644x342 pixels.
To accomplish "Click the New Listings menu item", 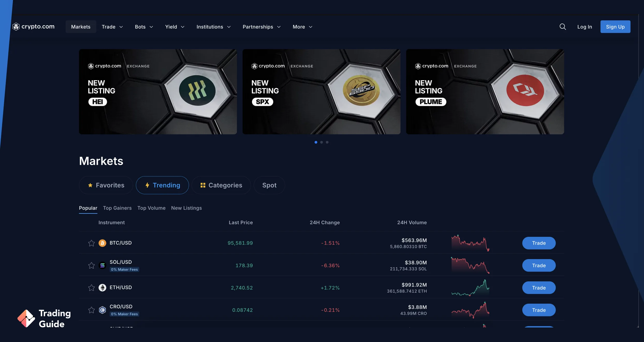I will [186, 208].
